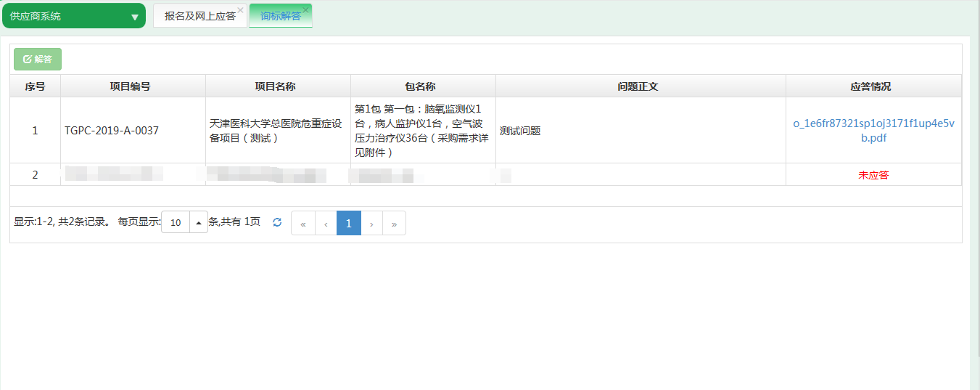
Task: Click the 应答情况 column header
Action: (x=873, y=86)
